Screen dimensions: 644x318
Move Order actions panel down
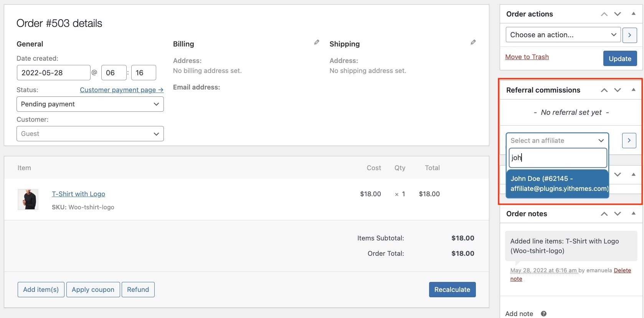[618, 14]
